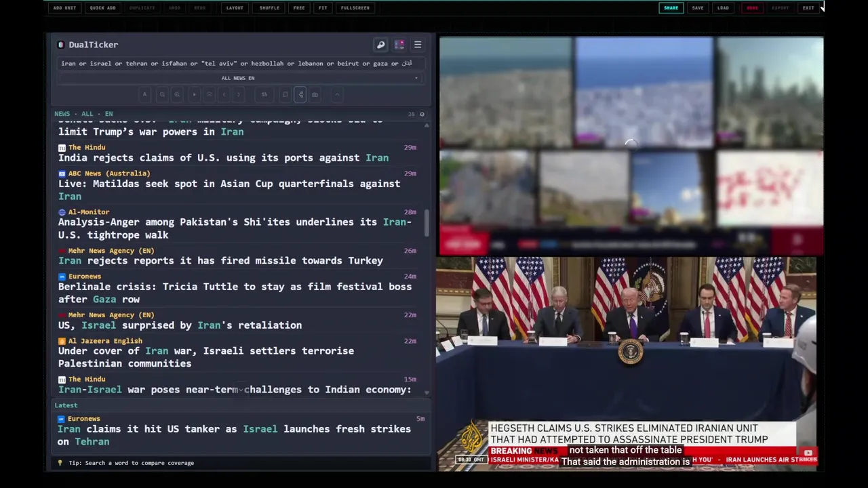Click the ADD UNIT button
868x488 pixels.
point(64,8)
